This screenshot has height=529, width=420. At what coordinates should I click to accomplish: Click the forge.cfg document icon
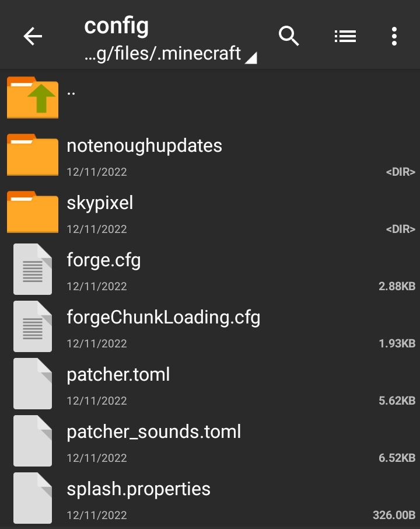point(33,269)
